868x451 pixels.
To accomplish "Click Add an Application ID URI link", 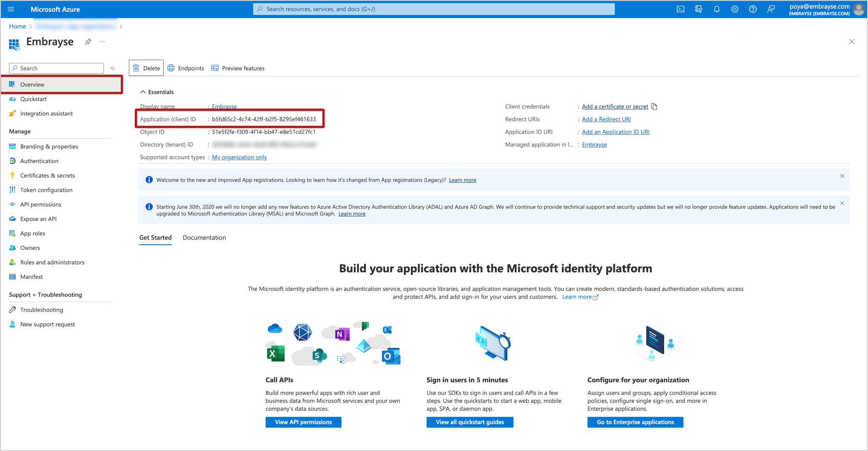I will (x=616, y=132).
